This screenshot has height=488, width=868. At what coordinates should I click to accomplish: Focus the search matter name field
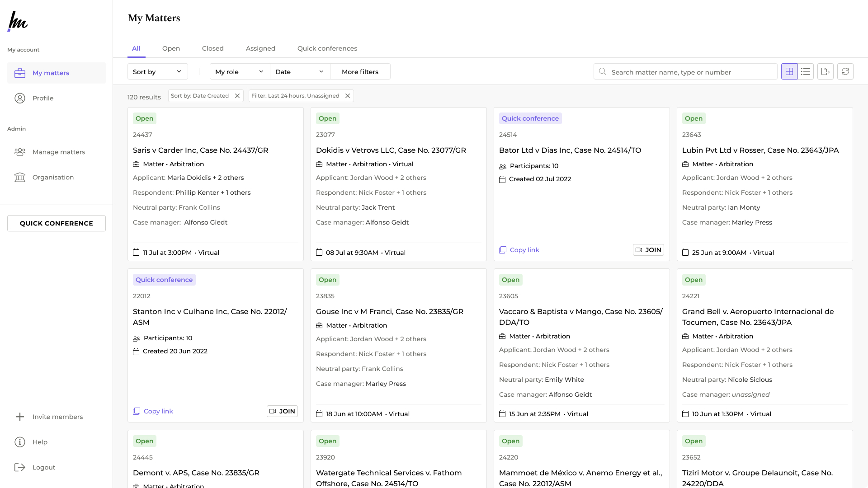(692, 72)
